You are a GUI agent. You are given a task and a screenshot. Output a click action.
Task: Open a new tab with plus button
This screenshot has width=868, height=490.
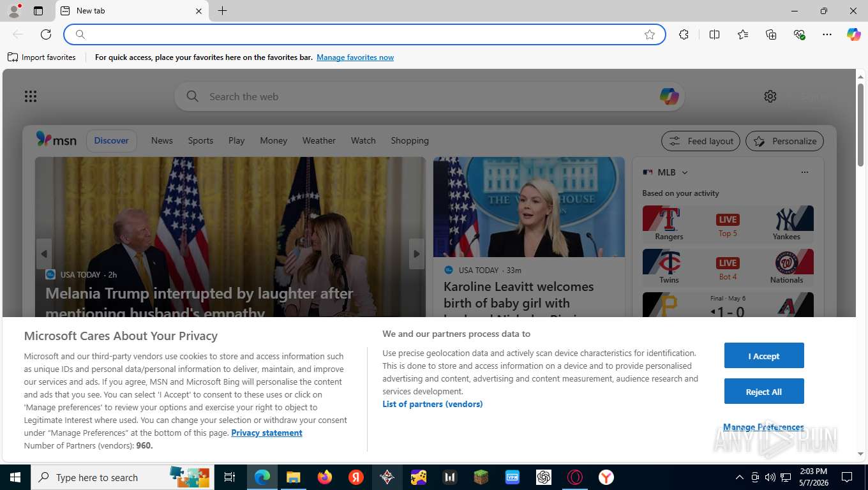pyautogui.click(x=222, y=11)
